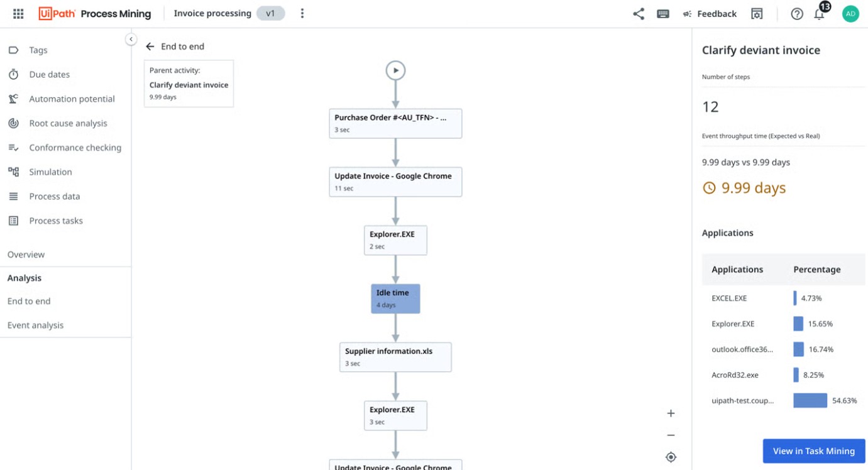Open the Tags panel icon

point(13,50)
